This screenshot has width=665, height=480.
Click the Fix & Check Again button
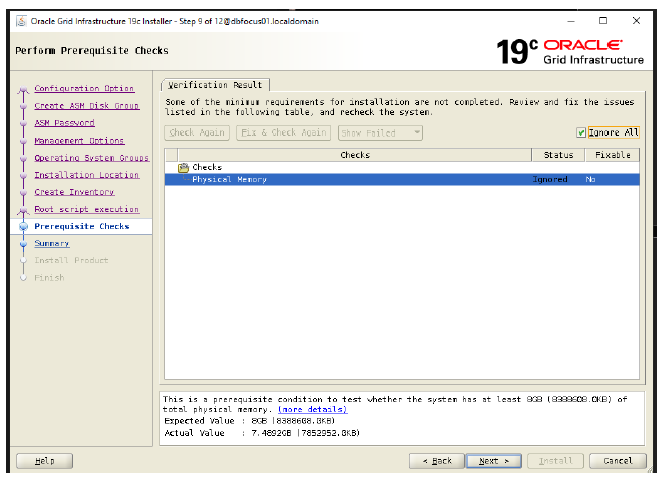[x=283, y=133]
